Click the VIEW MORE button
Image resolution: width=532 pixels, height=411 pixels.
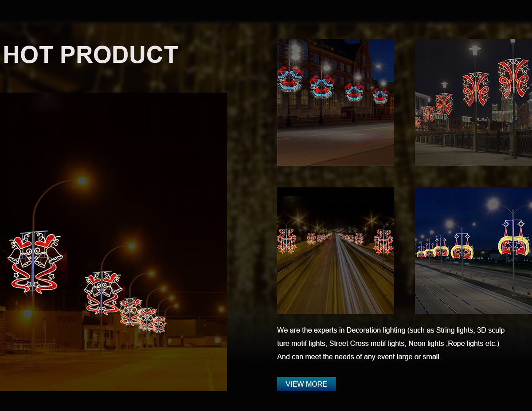pos(306,384)
